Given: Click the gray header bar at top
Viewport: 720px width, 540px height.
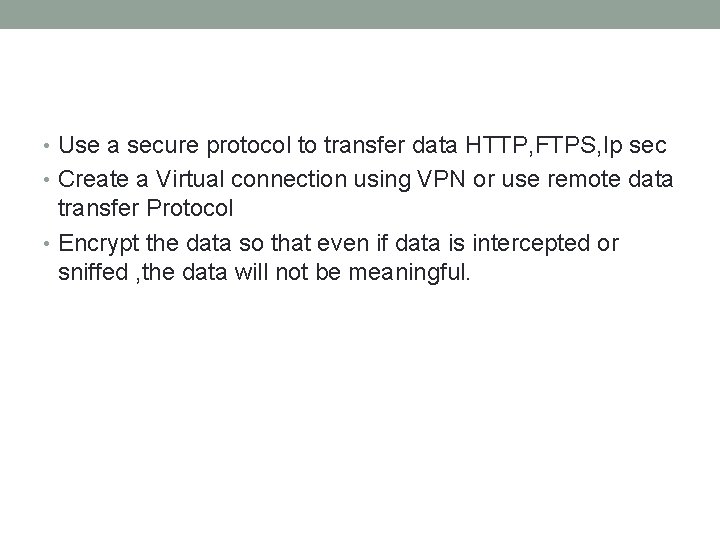Looking at the screenshot, I should pyautogui.click(x=360, y=14).
